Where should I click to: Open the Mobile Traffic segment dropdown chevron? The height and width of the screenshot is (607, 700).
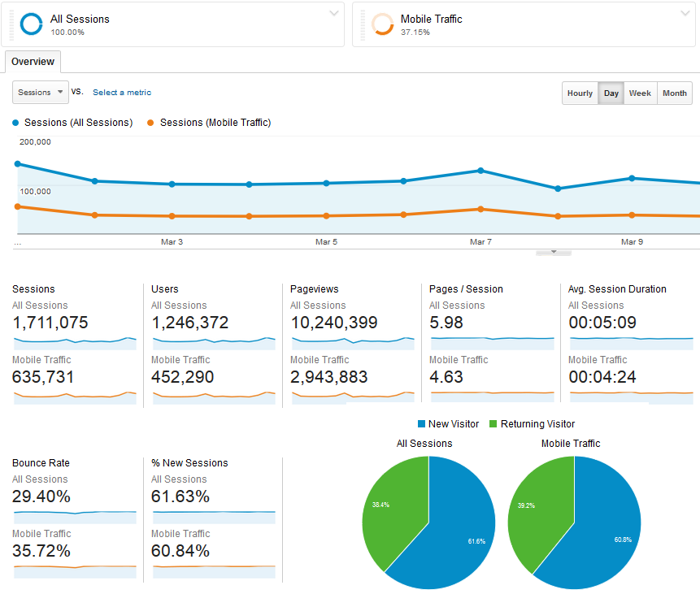(x=685, y=15)
